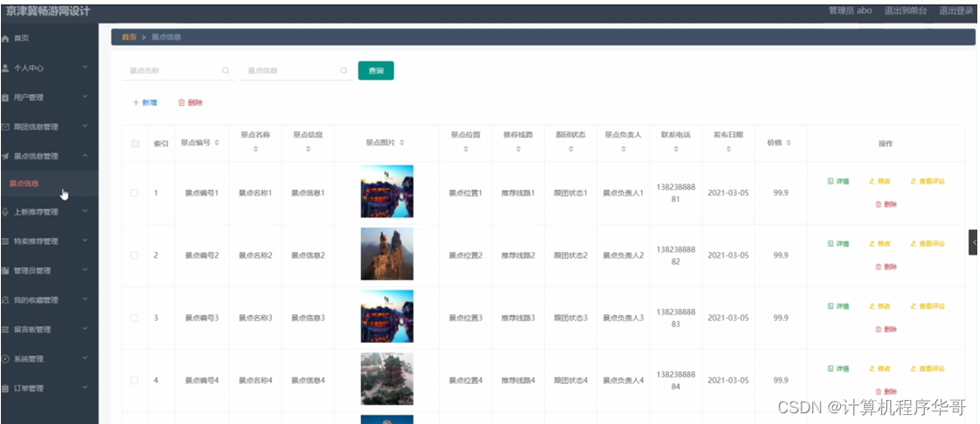Expand 跟团信息管理 menu chevron

pos(85,126)
